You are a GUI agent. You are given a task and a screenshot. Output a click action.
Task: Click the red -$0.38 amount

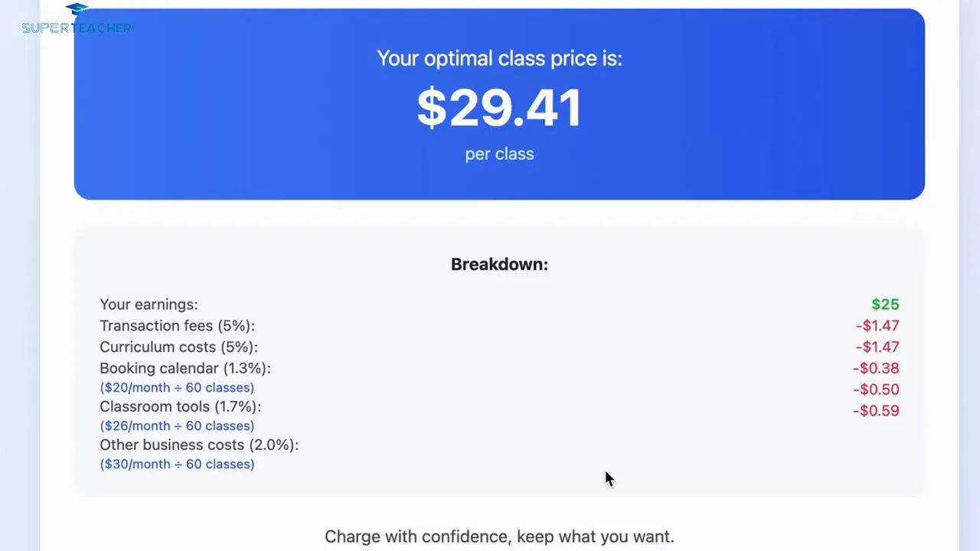(876, 369)
